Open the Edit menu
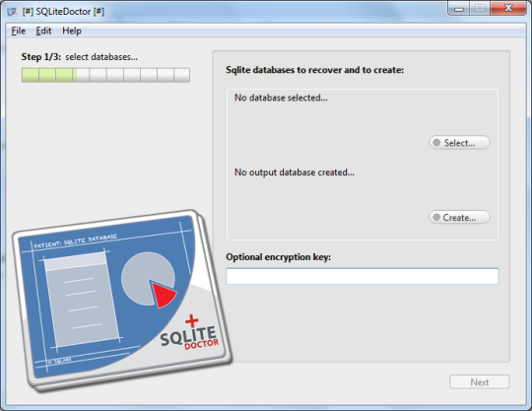Image resolution: width=532 pixels, height=411 pixels. pyautogui.click(x=43, y=31)
